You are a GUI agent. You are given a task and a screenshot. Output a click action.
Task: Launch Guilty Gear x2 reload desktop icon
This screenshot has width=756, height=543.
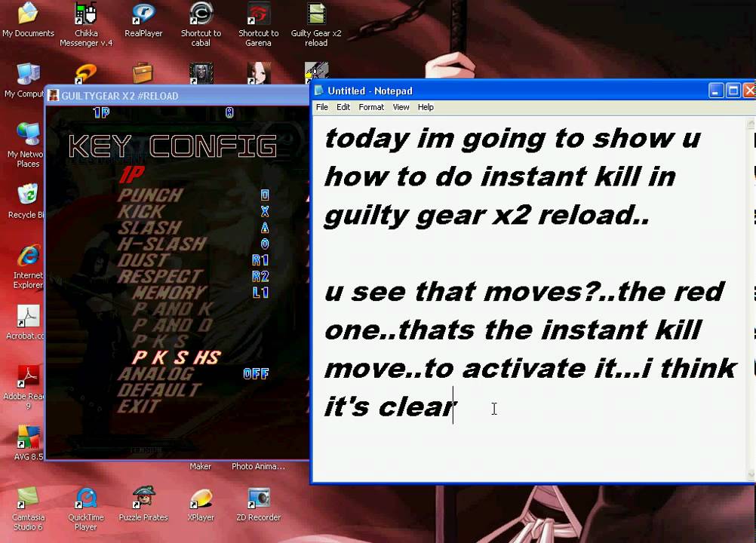tap(316, 24)
